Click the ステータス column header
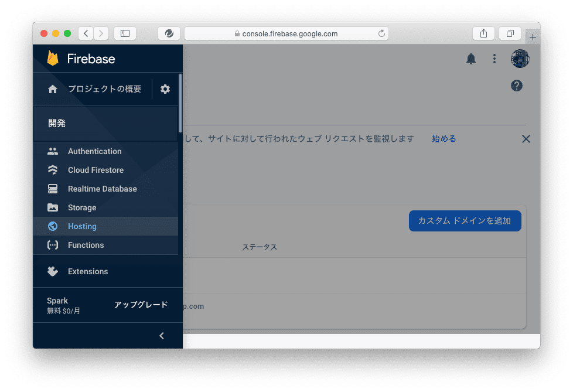 [x=260, y=247]
